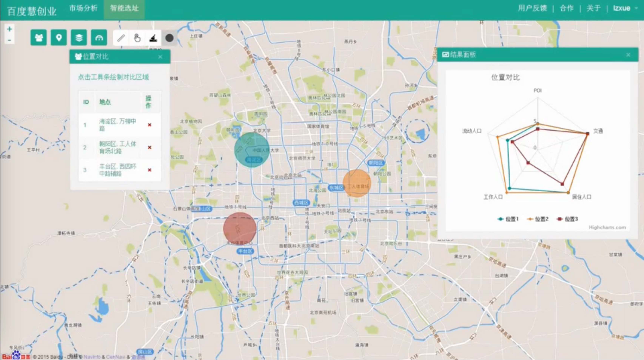644x360 pixels.
Task: Select the hand pointer click tool
Action: point(137,38)
